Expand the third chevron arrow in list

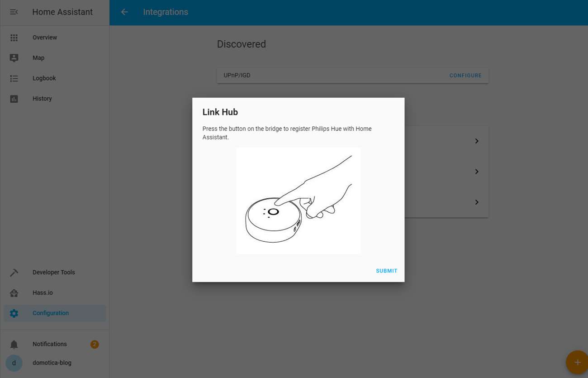coord(477,202)
